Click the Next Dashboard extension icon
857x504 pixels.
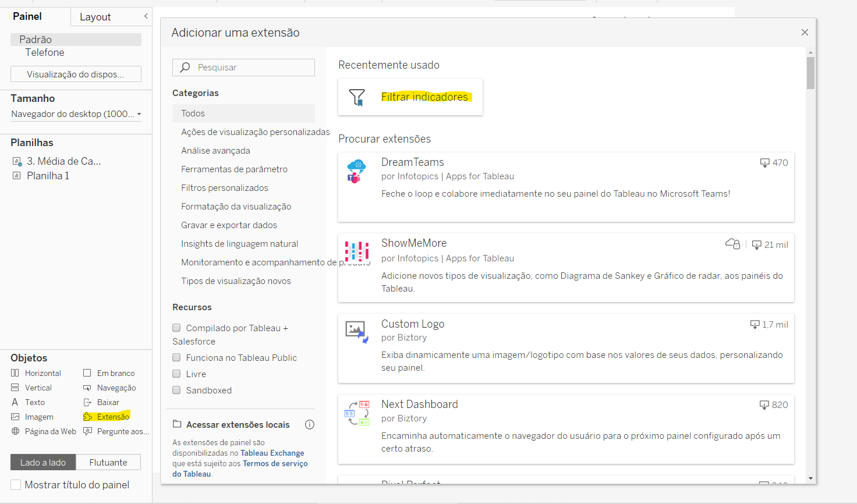[x=357, y=413]
